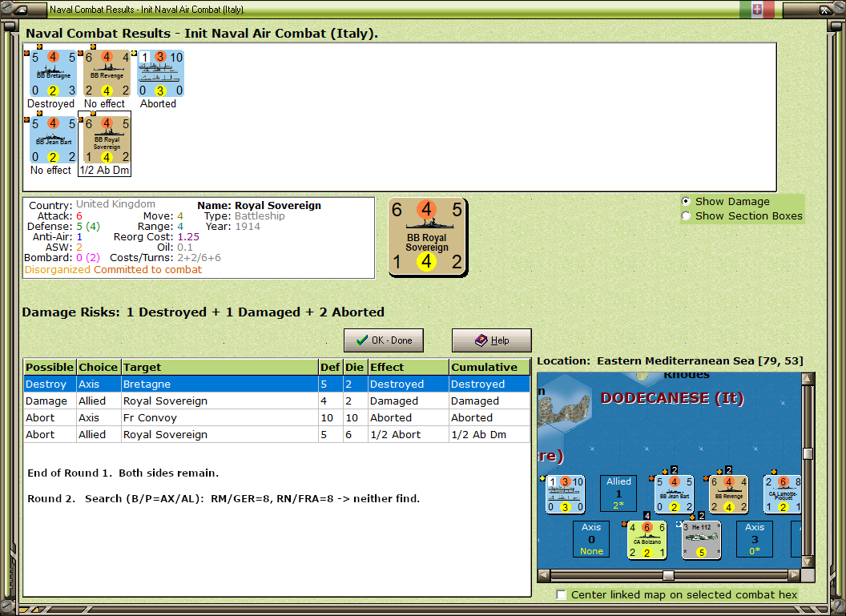Click the '1/2 Abort' effect cell

tap(408, 434)
